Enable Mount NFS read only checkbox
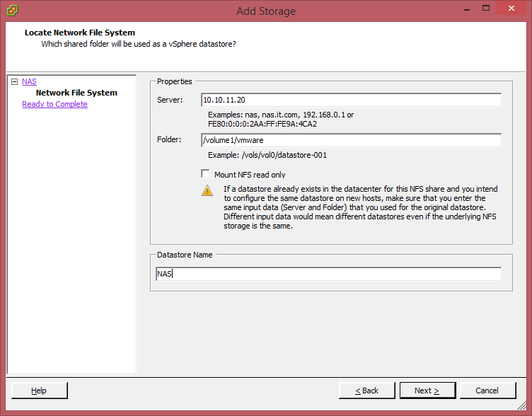The image size is (532, 416). (x=205, y=174)
